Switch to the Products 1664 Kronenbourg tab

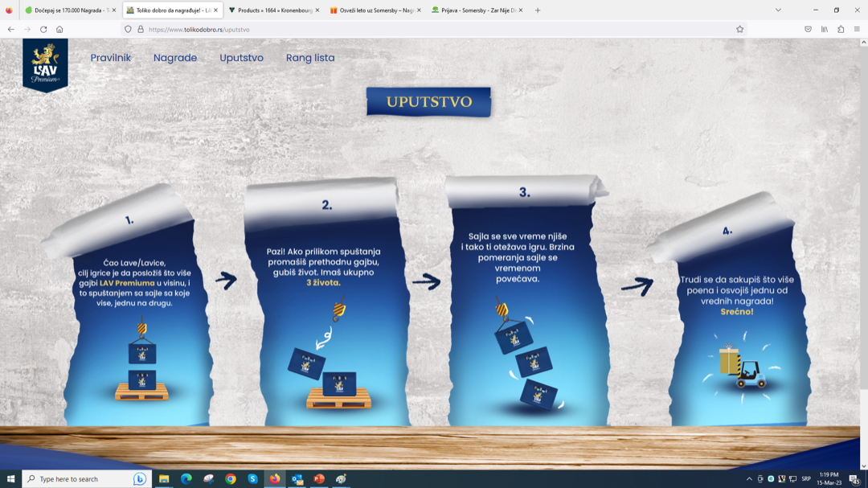coord(273,10)
